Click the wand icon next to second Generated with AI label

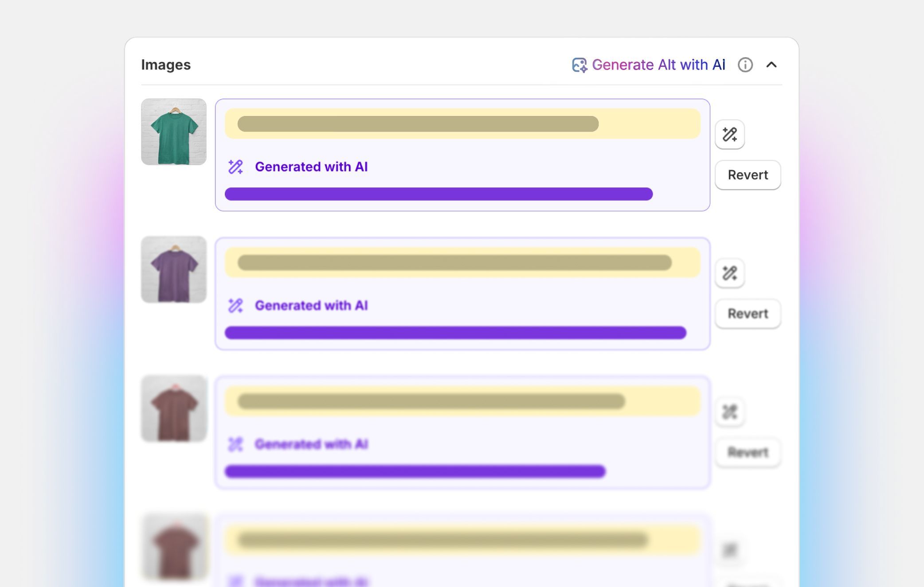[x=235, y=305]
